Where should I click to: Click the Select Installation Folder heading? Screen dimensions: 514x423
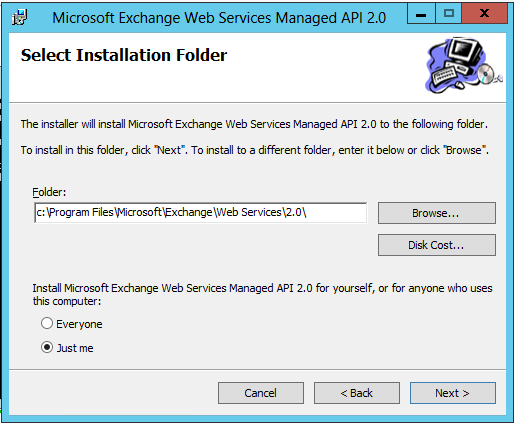click(124, 55)
